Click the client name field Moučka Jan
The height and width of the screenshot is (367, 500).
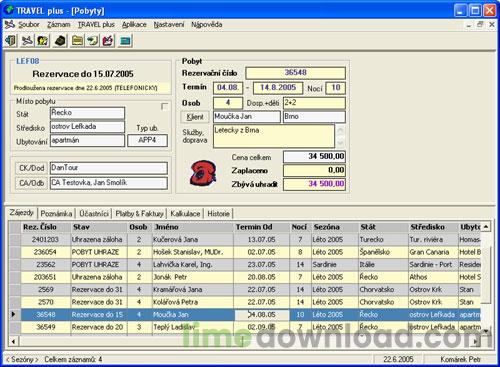click(x=247, y=117)
